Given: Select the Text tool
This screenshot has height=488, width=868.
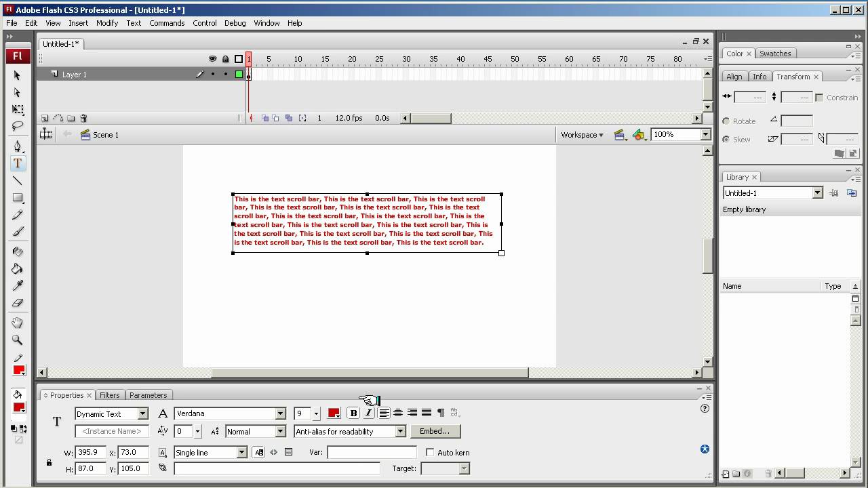Looking at the screenshot, I should coord(18,163).
